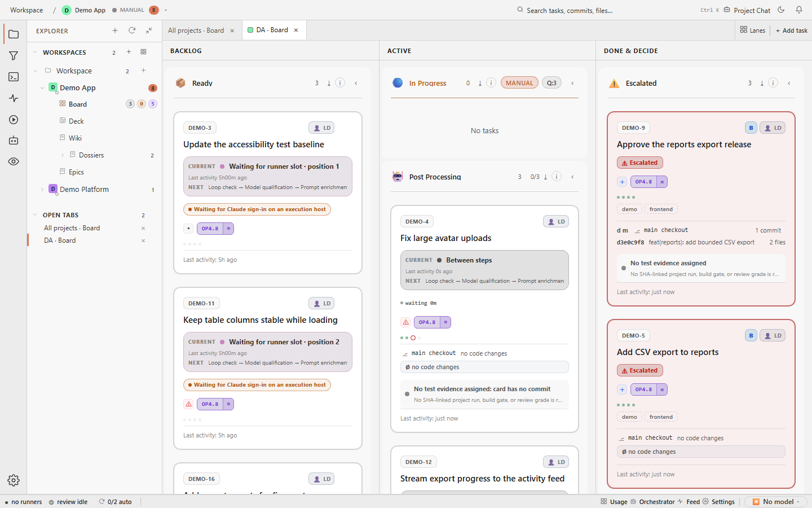Image resolution: width=812 pixels, height=508 pixels.
Task: Toggle the 0/2 auto status indicator
Action: coord(116,502)
